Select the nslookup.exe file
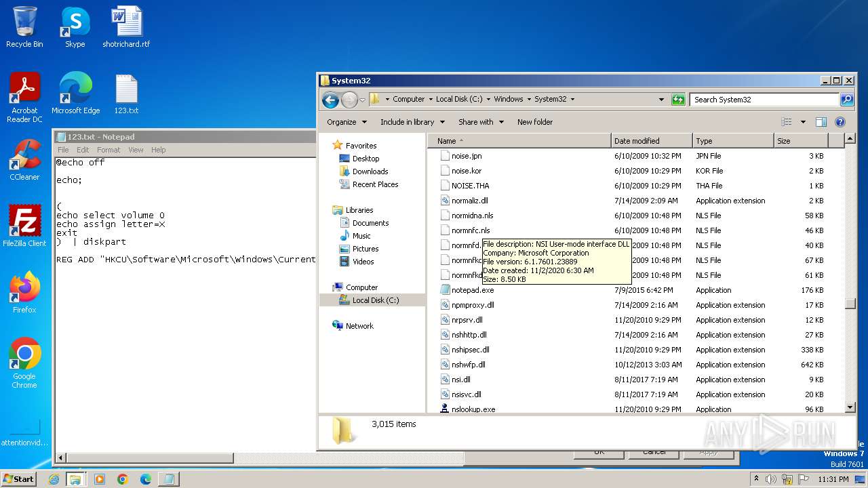This screenshot has height=488, width=868. (x=473, y=409)
